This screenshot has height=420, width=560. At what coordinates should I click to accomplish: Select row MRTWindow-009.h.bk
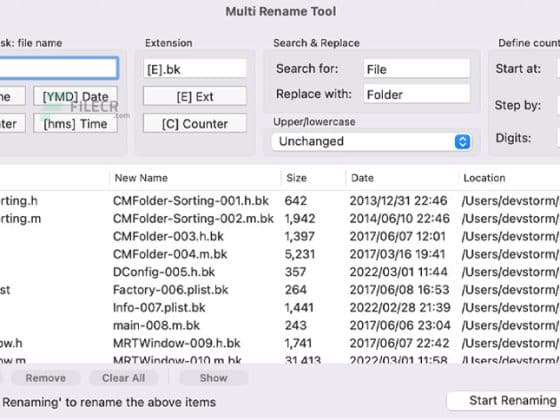280,343
